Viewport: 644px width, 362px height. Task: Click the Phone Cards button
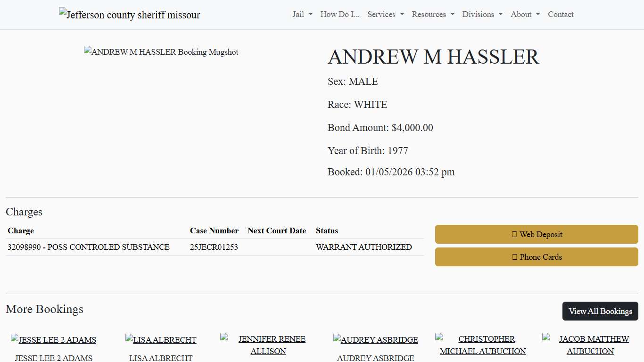click(x=536, y=257)
